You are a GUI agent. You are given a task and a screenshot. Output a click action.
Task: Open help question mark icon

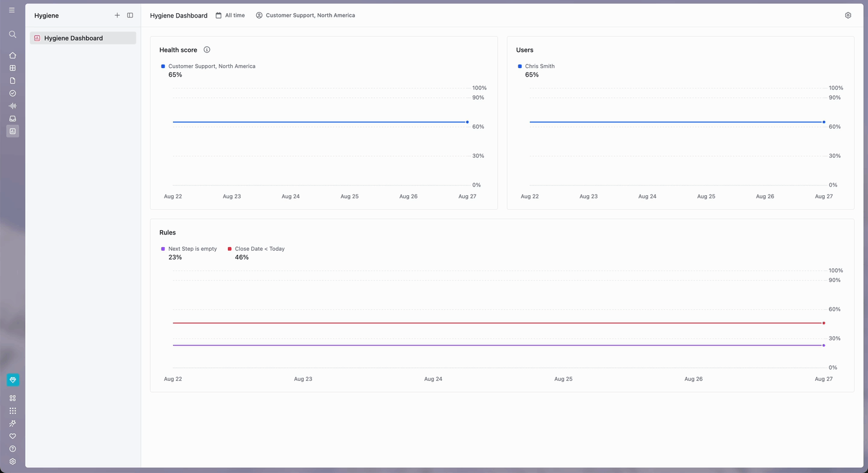pyautogui.click(x=13, y=449)
